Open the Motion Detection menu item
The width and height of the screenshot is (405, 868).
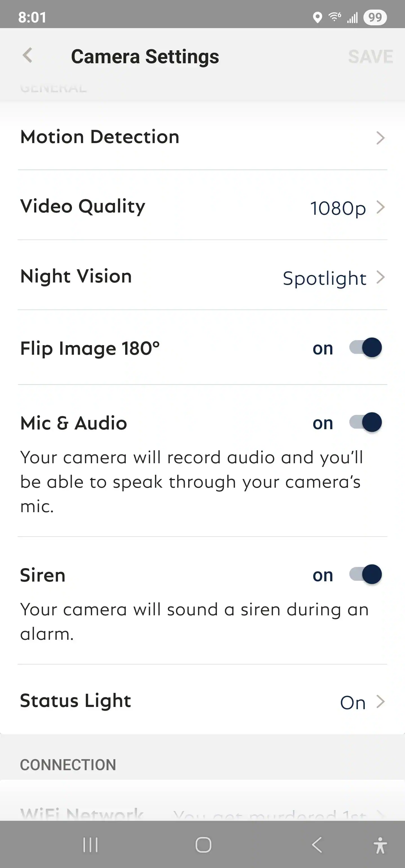point(100,137)
